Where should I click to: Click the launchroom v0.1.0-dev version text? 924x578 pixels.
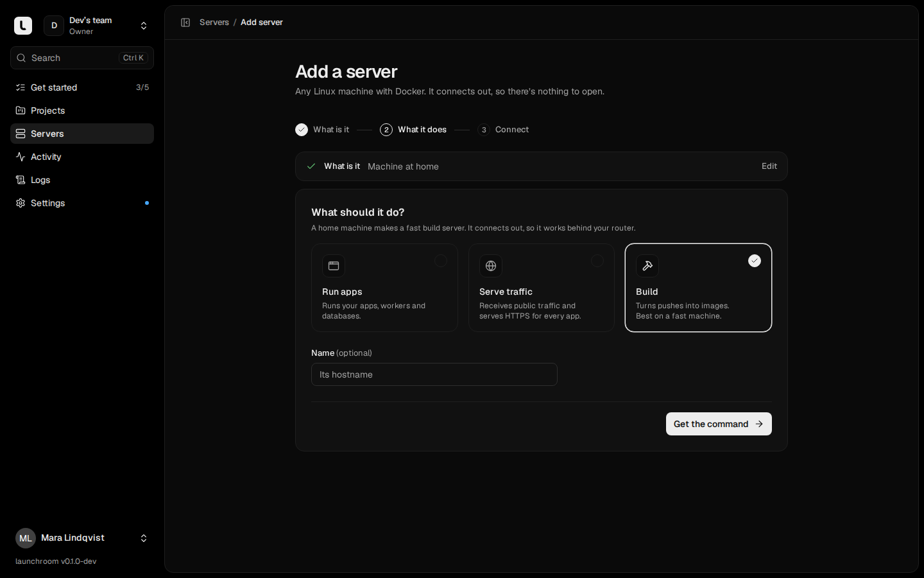pos(56,561)
